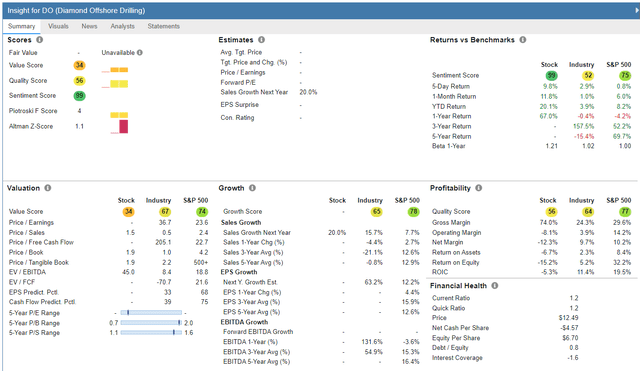Open the Statements tab
The height and width of the screenshot is (371, 640).
pos(164,26)
